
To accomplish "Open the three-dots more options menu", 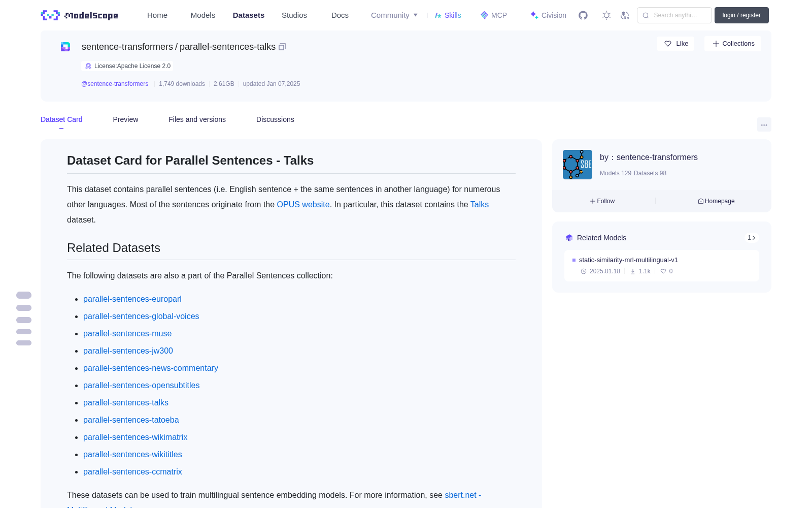I will coord(764,124).
